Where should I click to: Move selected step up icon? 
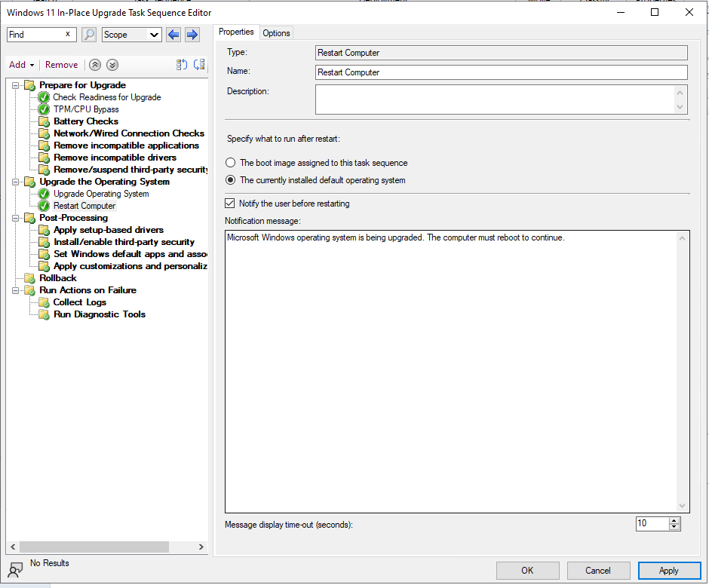coord(95,65)
